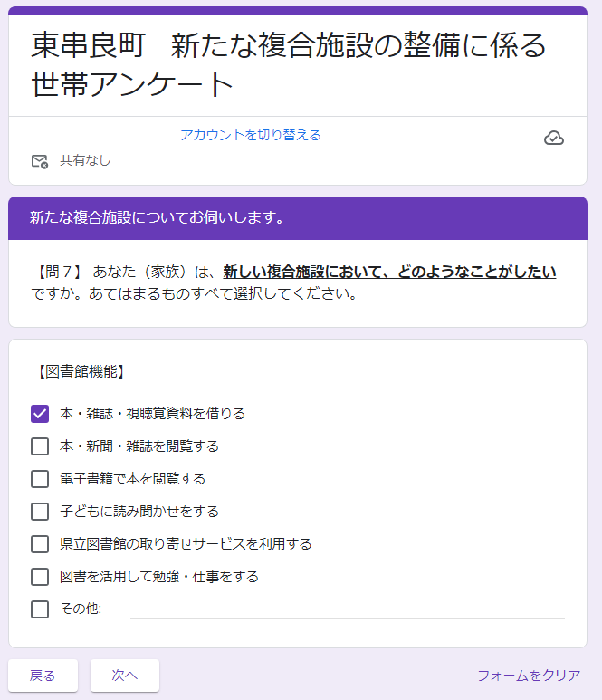Check 図書を活用して勉強・仕事をする option
The image size is (602, 700).
[x=40, y=577]
